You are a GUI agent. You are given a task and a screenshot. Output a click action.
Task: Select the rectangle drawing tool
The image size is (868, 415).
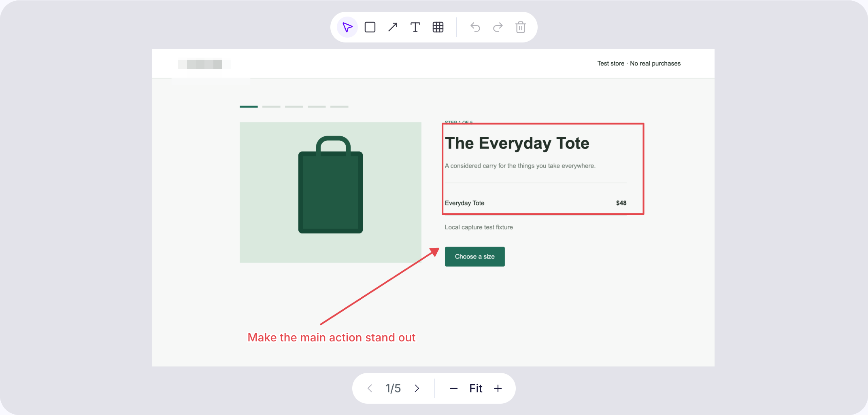coord(370,27)
